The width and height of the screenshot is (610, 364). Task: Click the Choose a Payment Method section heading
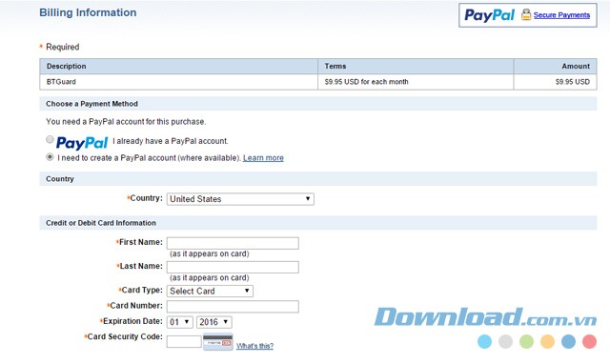91,104
